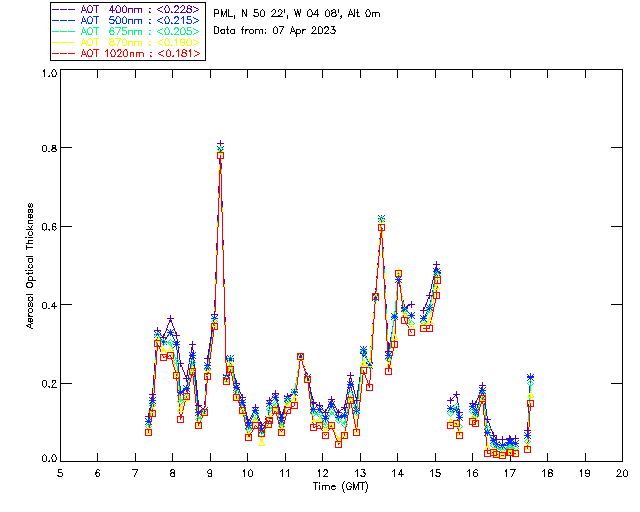Click the x-axis tick label 8
The width and height of the screenshot is (640, 512).
(173, 473)
